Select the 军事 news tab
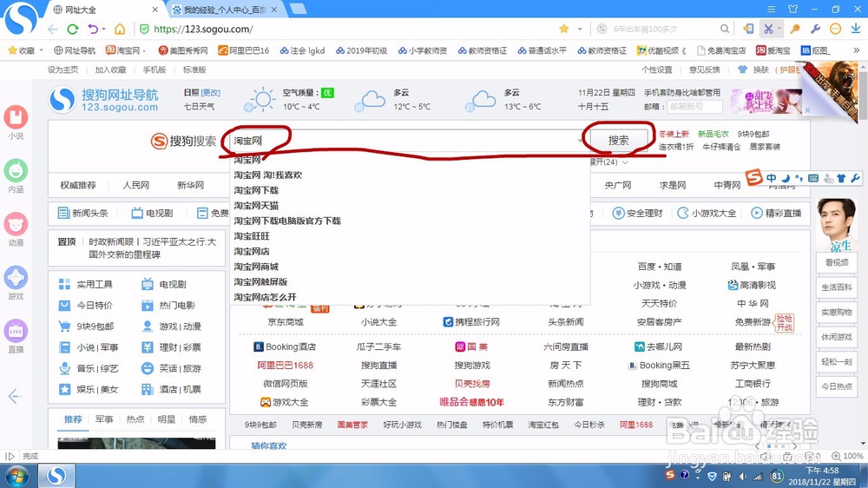The height and width of the screenshot is (488, 868). 104,419
